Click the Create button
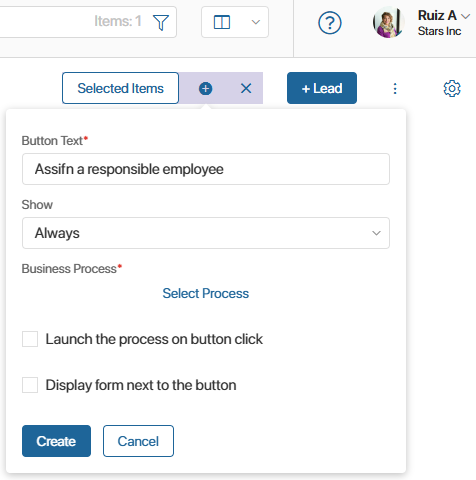 (x=56, y=441)
